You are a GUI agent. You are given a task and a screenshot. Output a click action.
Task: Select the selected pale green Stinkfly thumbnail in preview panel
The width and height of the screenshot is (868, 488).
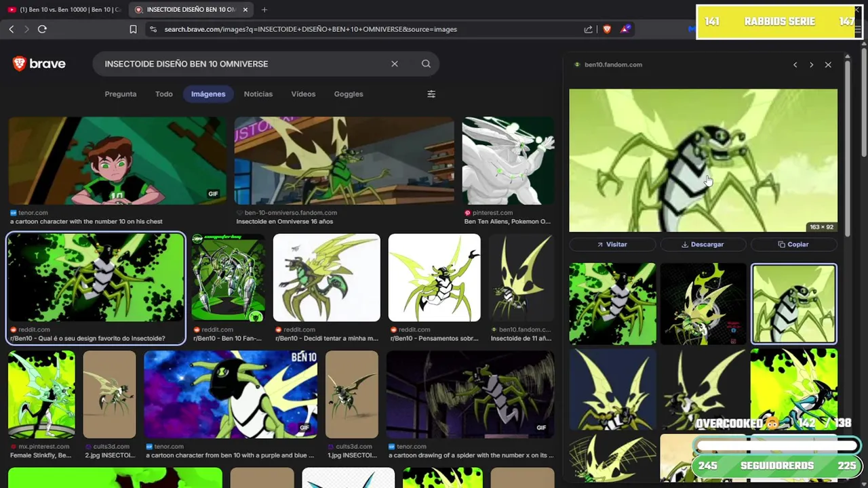click(x=794, y=304)
